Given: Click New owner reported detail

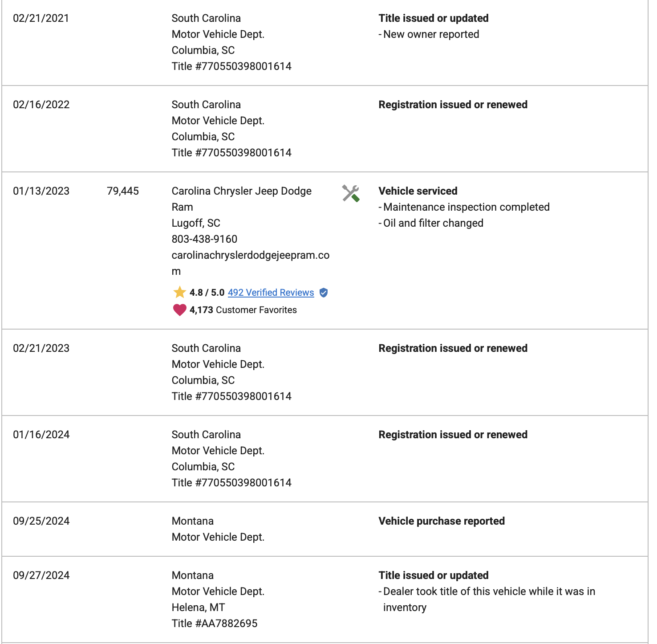Looking at the screenshot, I should click(x=429, y=34).
